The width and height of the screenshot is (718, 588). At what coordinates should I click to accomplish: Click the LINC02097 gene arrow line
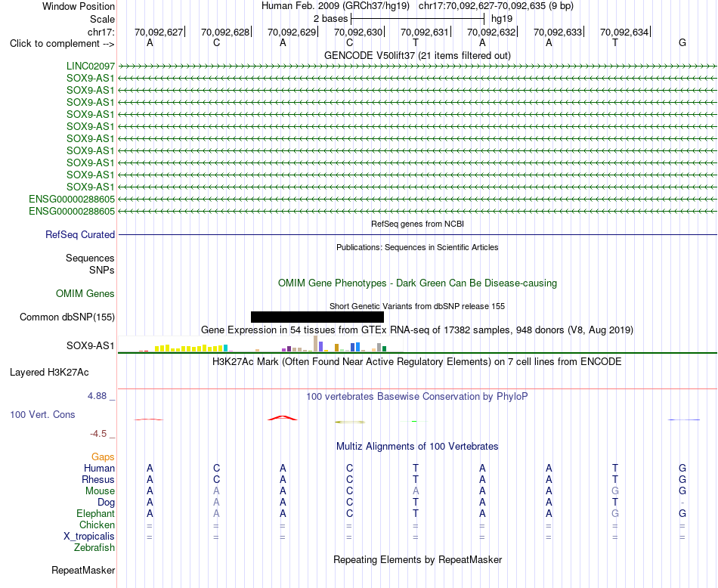click(417, 67)
